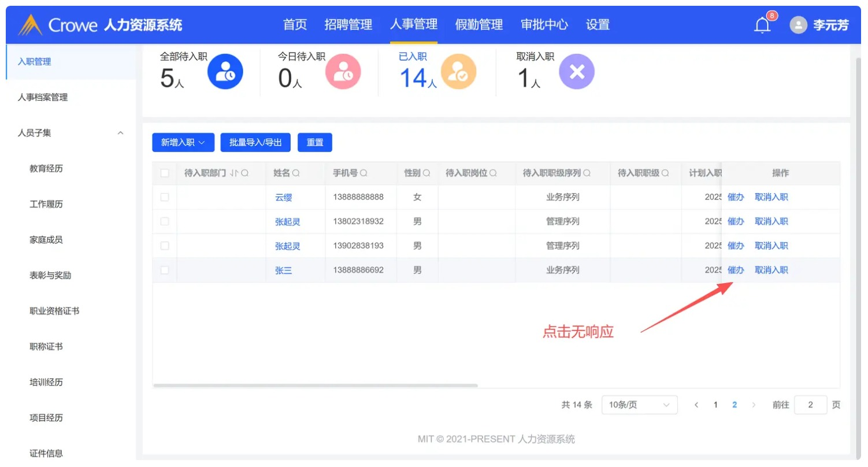Viewport: 868px width, 467px height.
Task: Click the user avatar icon
Action: pyautogui.click(x=798, y=25)
